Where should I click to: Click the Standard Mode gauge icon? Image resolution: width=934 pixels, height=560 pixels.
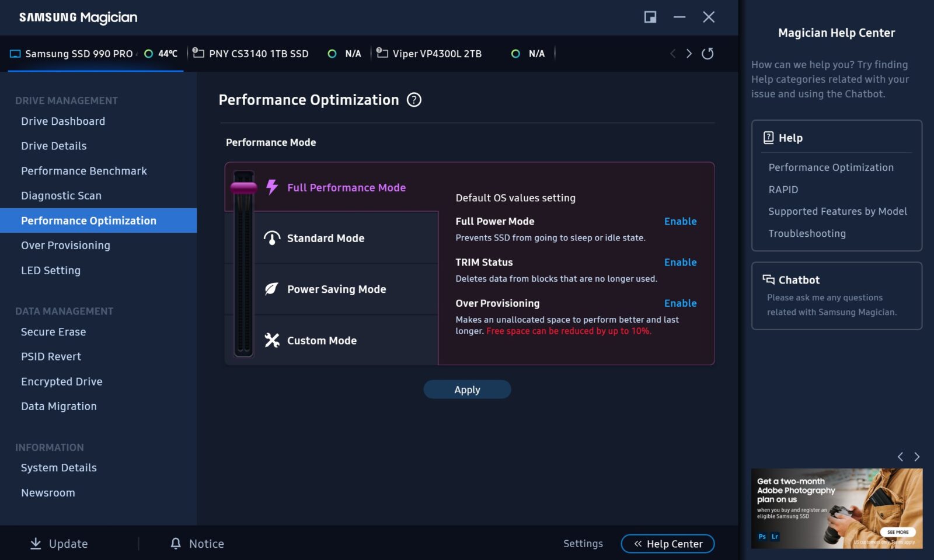pos(272,238)
